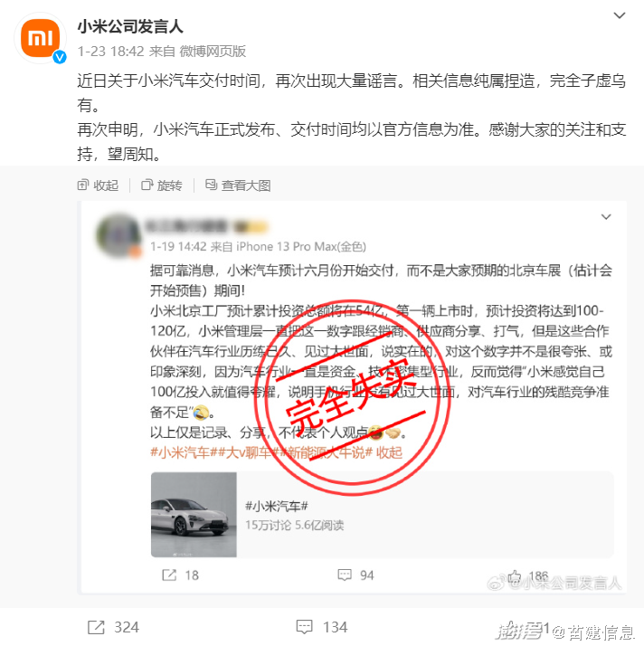Click repost icon showing 18
The height and width of the screenshot is (646, 644).
click(x=169, y=575)
